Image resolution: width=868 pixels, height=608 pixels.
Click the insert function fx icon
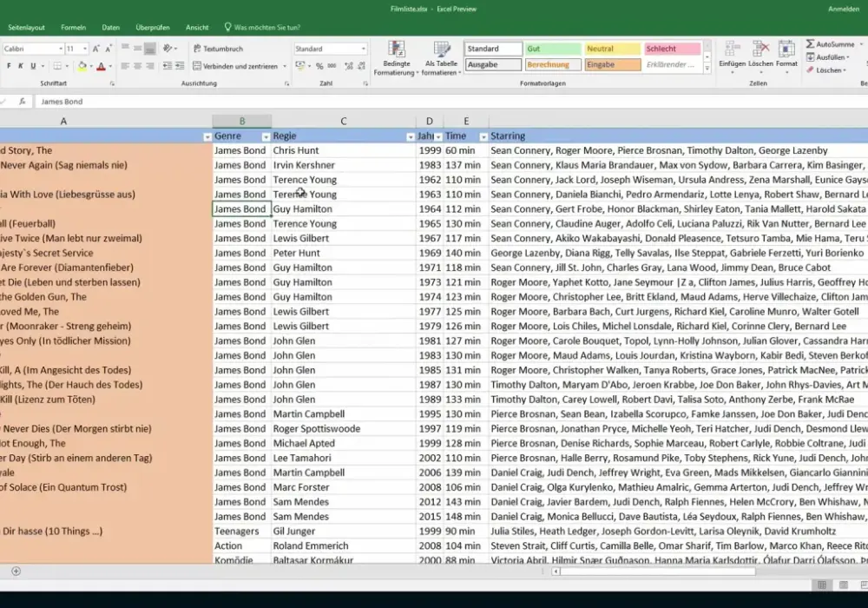click(x=23, y=102)
